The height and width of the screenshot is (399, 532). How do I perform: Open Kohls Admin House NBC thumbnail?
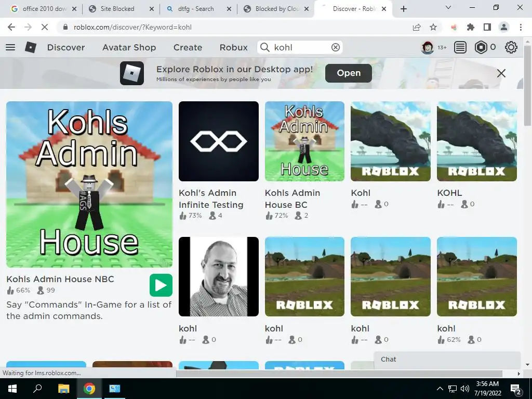click(89, 184)
